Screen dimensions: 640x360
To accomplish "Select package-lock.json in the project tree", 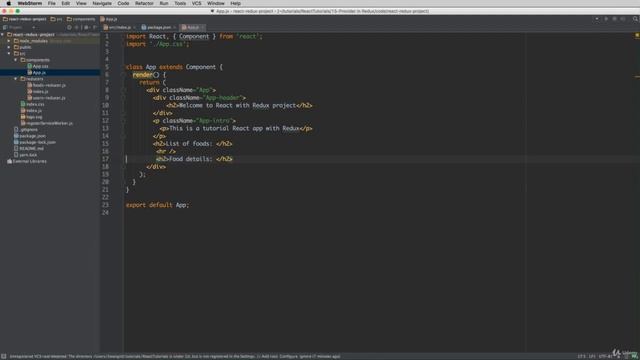I will 35,142.
